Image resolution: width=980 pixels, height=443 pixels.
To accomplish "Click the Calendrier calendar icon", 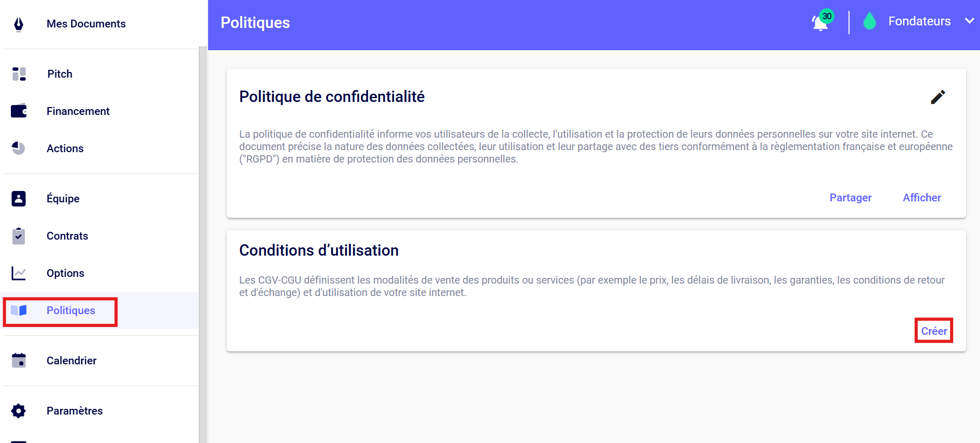I will click(x=19, y=361).
